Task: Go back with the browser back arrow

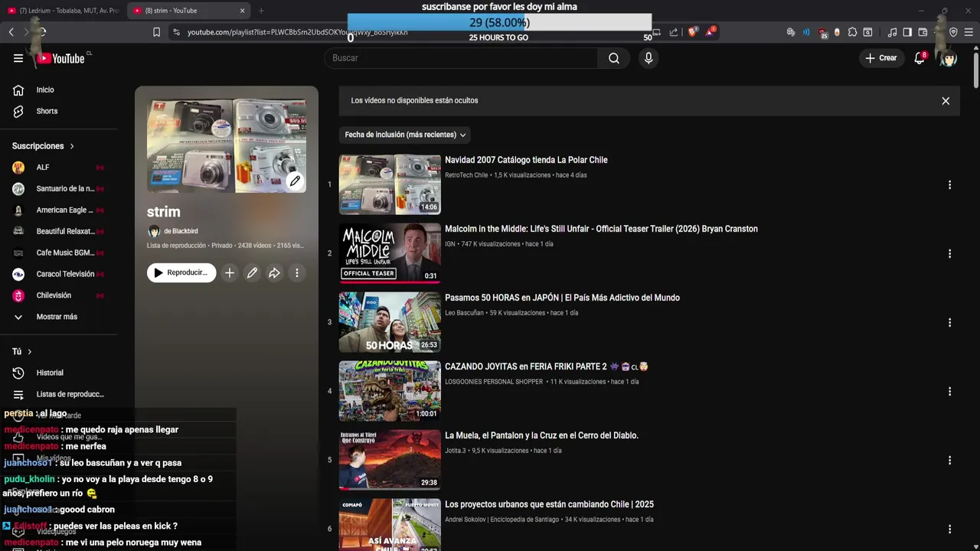Action: [11, 32]
